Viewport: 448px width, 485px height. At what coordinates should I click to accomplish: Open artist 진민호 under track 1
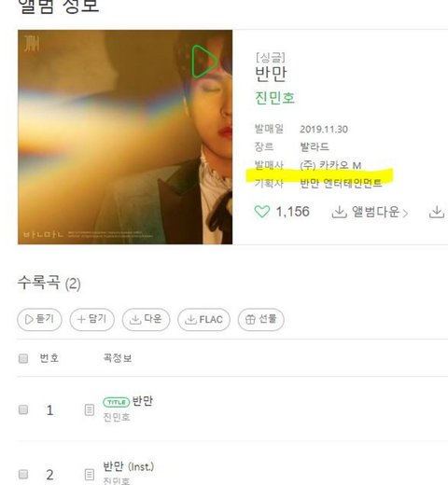click(x=117, y=417)
